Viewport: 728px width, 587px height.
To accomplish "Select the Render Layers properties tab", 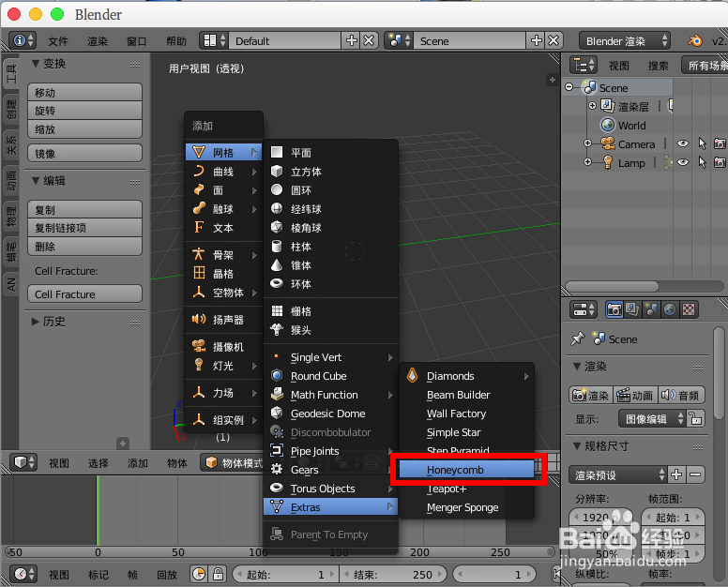I will click(x=632, y=309).
